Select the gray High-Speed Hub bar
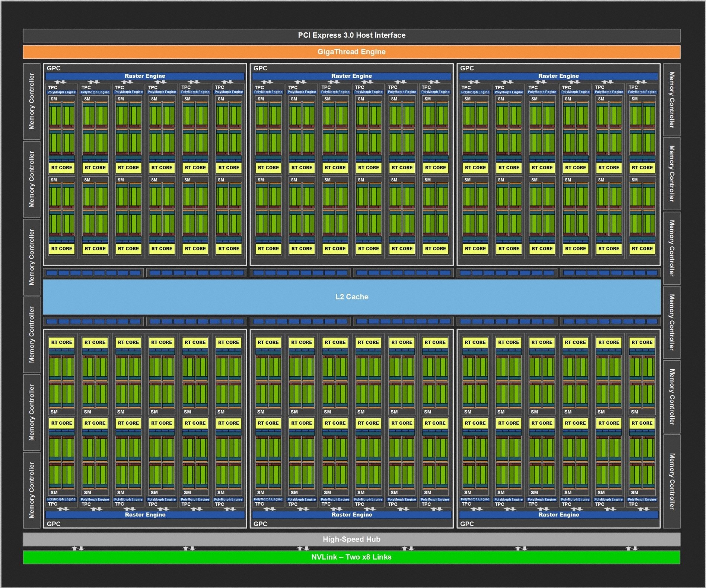Viewport: 707px width, 588px height. [x=351, y=539]
